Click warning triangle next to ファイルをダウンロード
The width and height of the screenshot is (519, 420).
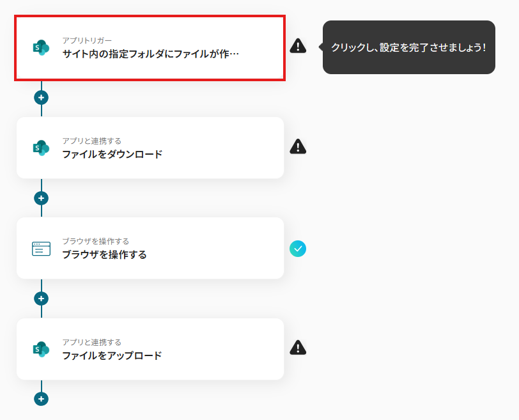(x=298, y=147)
